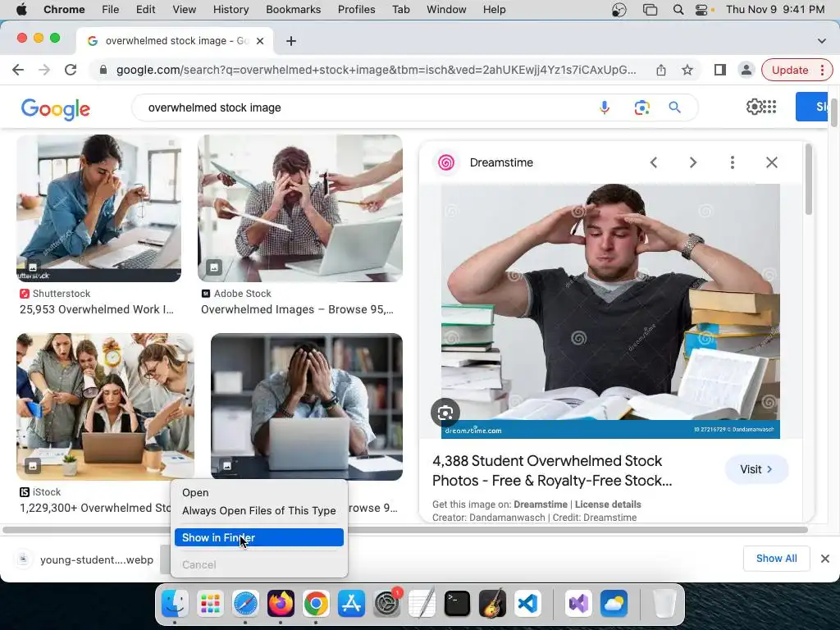The width and height of the screenshot is (840, 630).
Task: Go back to the previous page
Action: [18, 70]
